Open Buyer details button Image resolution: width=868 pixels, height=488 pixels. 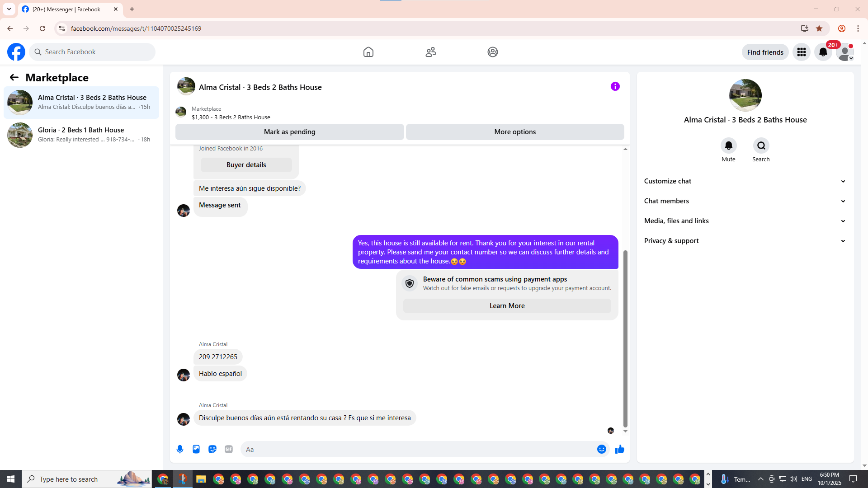[x=246, y=165]
